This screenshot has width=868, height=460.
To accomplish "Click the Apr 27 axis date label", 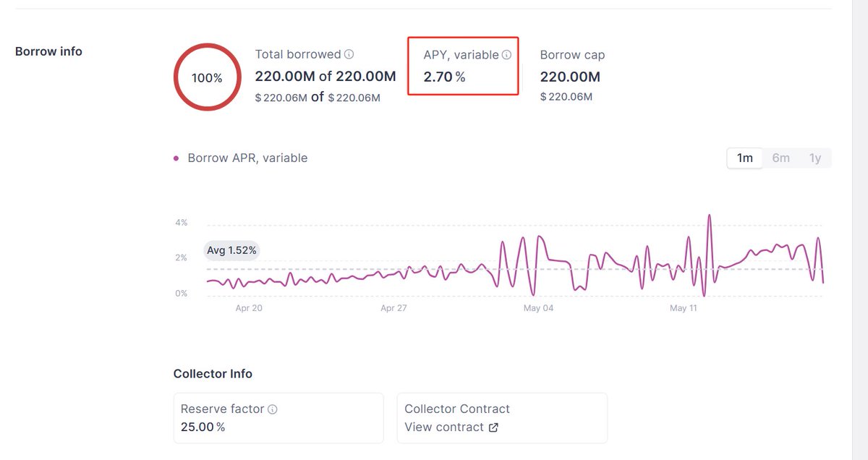I will click(x=393, y=308).
